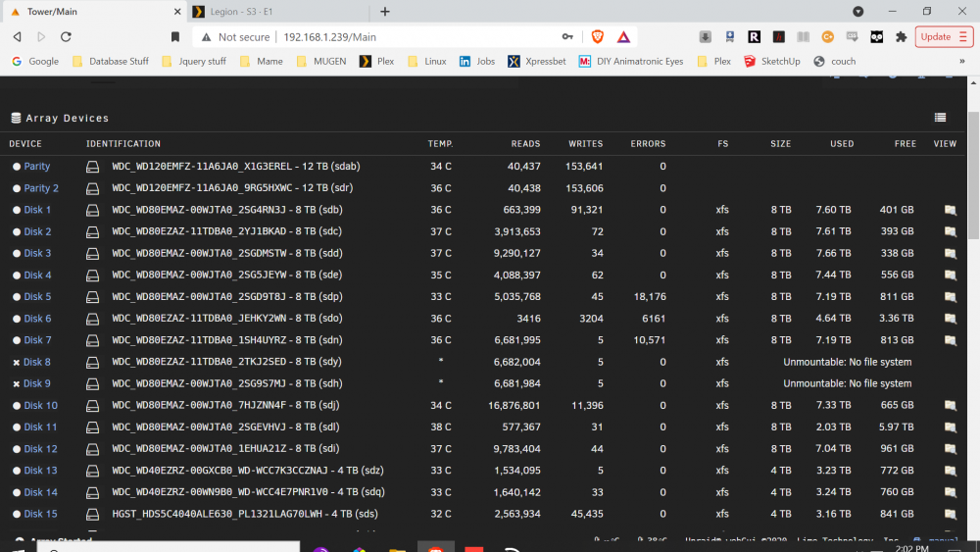Screen dimensions: 980x552
Task: Click the ERRORS column header
Action: [x=648, y=144]
